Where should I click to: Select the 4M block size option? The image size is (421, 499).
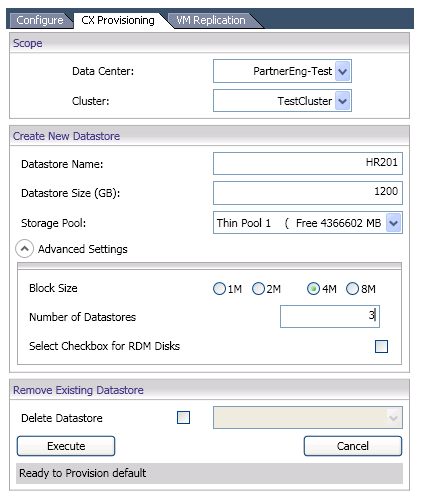pos(313,289)
